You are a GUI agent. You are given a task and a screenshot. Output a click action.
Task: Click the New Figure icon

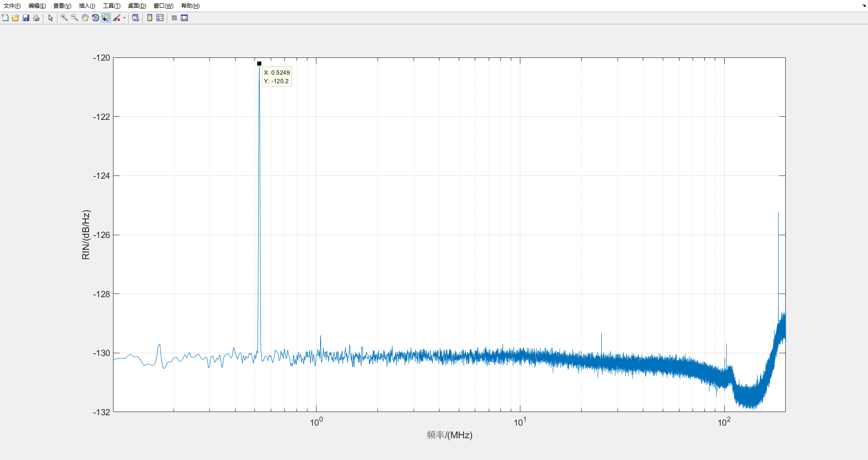[5, 18]
